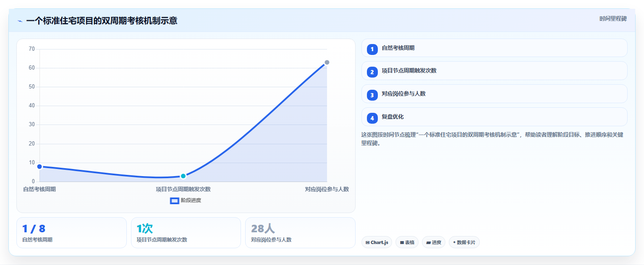
Task: Click the cyan data point at 项目节点周期触发次数
Action: (x=183, y=176)
